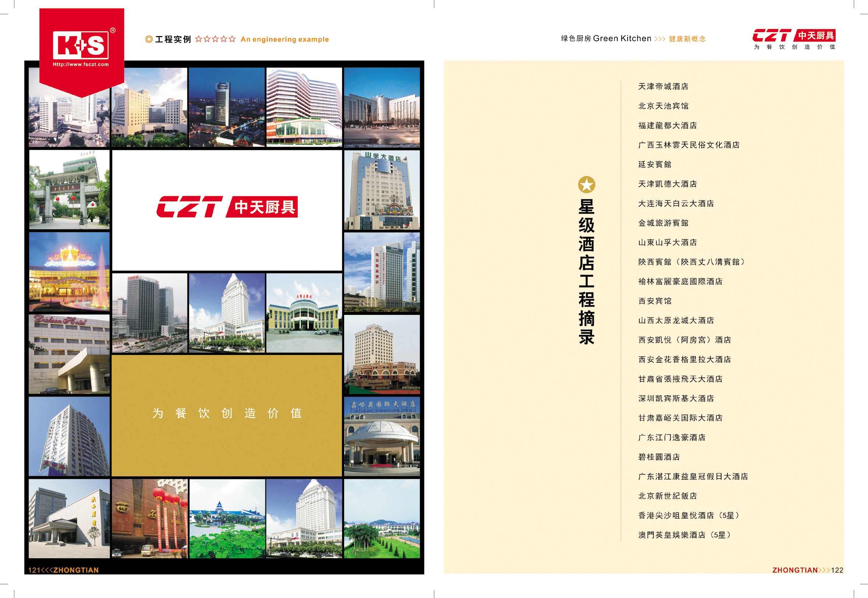Image resolution: width=868 pixels, height=598 pixels.
Task: Select the list entry 广西玉林雲天民俗文化酒店
Action: point(689,145)
